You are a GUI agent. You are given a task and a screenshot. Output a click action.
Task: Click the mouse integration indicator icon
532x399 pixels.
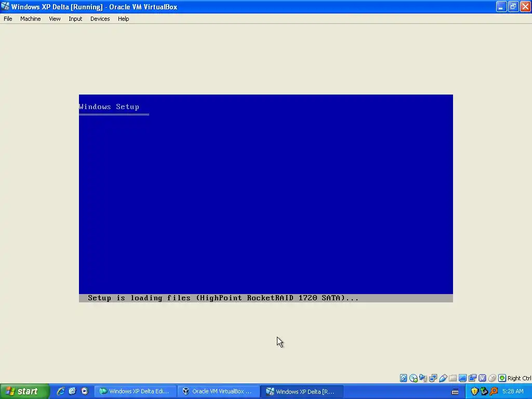pos(493,378)
